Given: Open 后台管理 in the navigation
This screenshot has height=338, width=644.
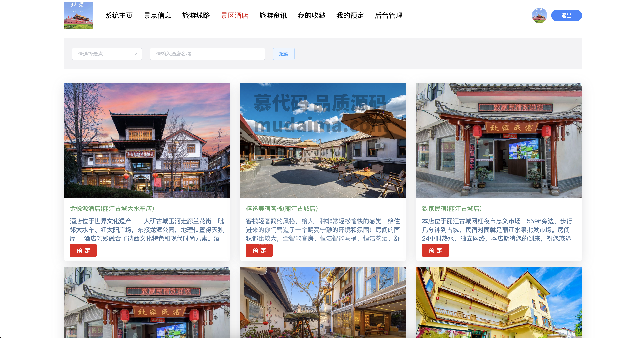Looking at the screenshot, I should 388,15.
